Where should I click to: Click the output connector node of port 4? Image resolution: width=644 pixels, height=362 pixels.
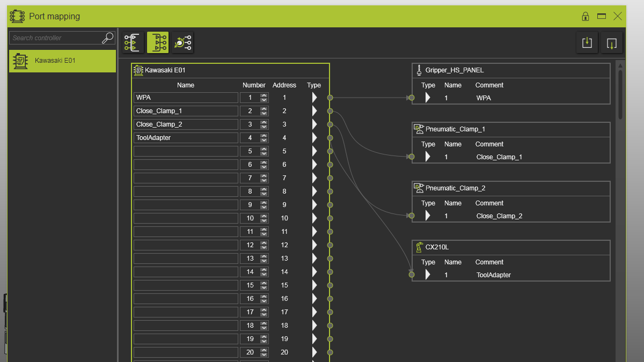tap(330, 138)
